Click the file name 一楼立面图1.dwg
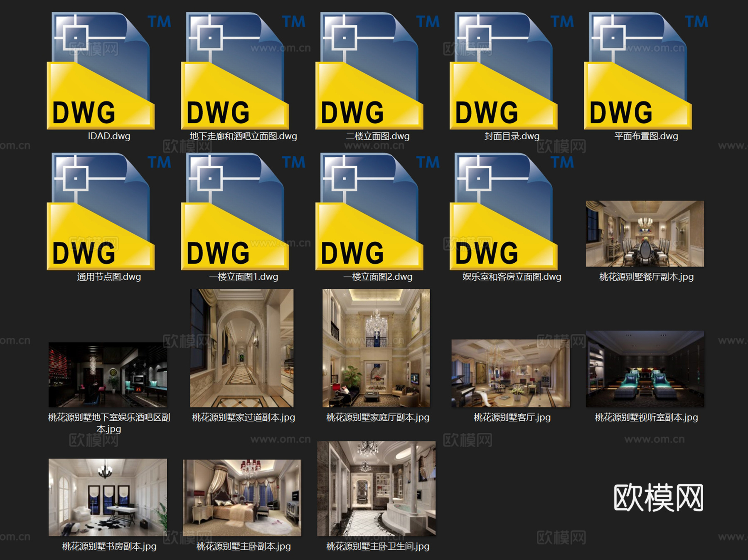 (x=244, y=276)
